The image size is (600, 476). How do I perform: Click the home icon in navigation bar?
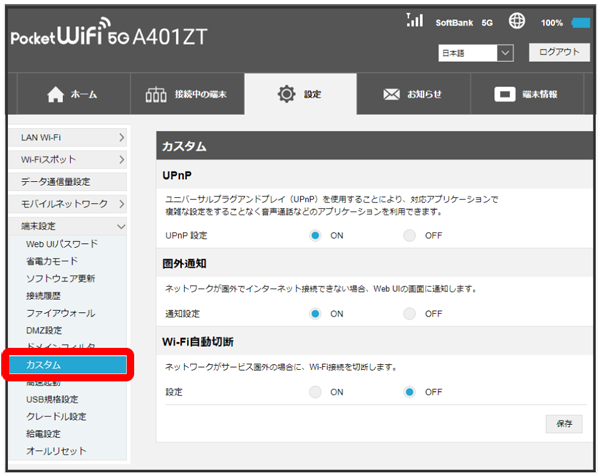(55, 95)
